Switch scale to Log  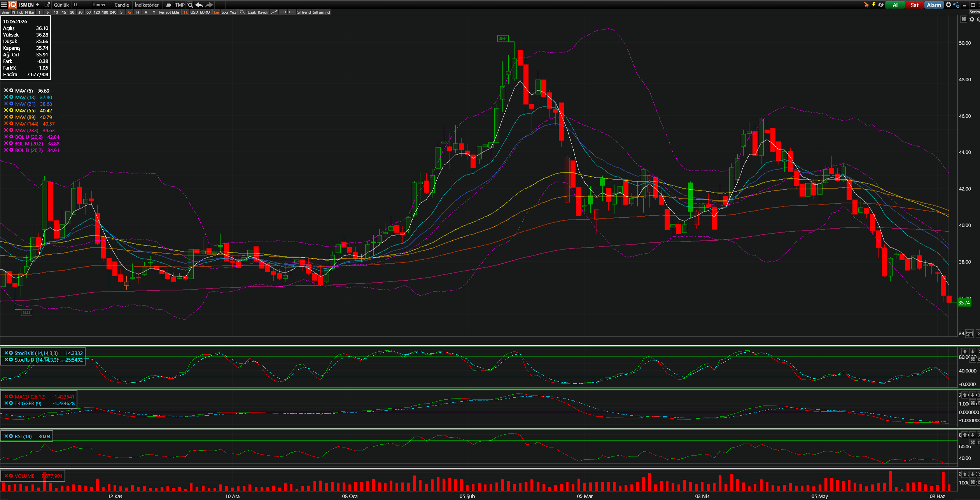click(225, 12)
